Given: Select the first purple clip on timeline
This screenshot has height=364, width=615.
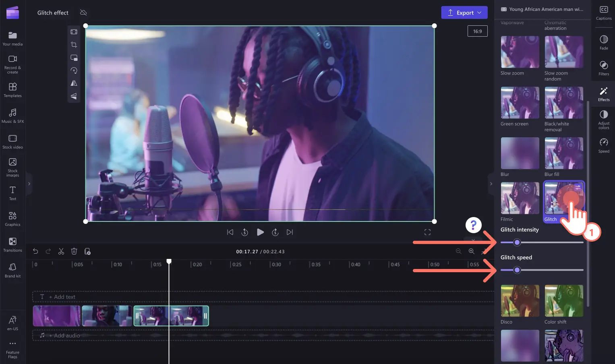Looking at the screenshot, I should [x=57, y=316].
